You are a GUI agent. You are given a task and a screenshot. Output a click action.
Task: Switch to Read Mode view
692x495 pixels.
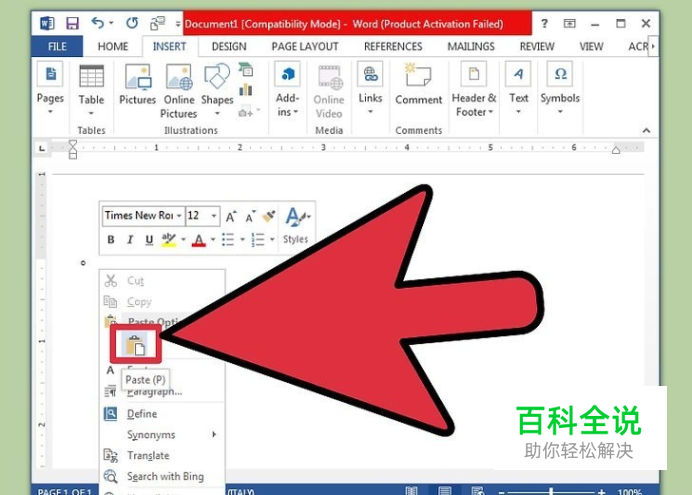click(411, 491)
